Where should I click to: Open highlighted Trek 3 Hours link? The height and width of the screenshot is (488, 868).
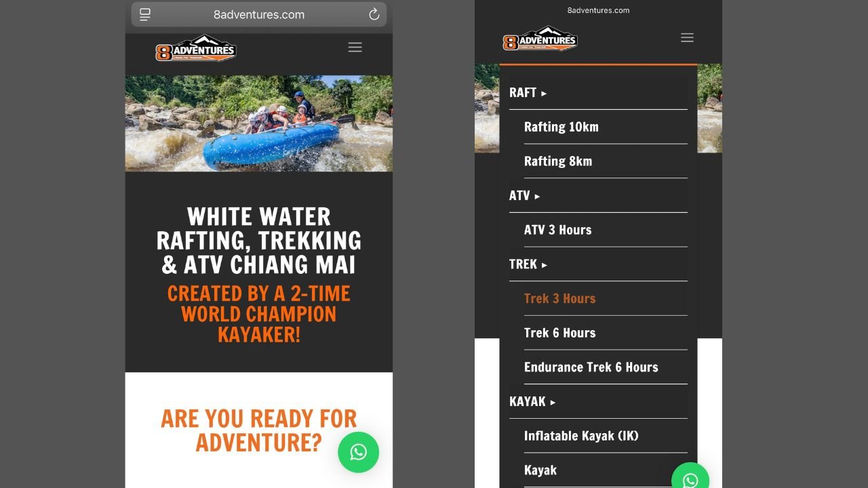pyautogui.click(x=559, y=298)
